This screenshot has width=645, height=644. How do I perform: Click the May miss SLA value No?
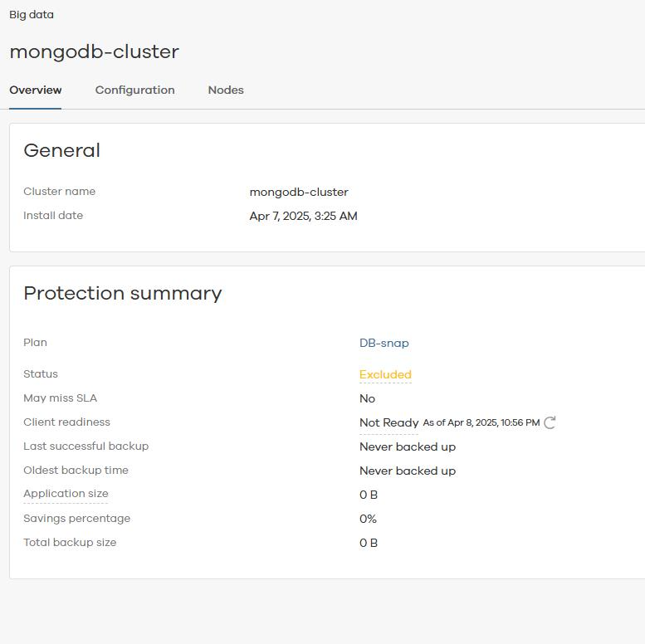368,398
